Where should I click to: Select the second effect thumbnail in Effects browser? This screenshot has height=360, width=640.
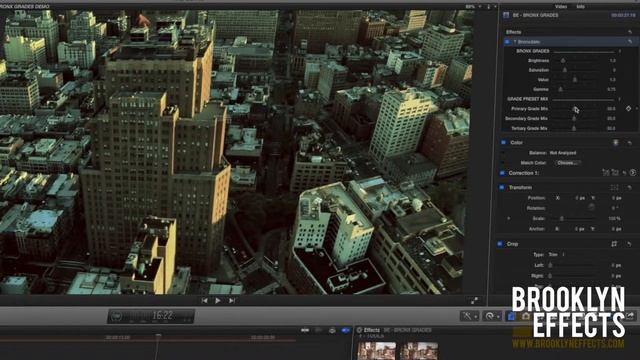[419, 351]
